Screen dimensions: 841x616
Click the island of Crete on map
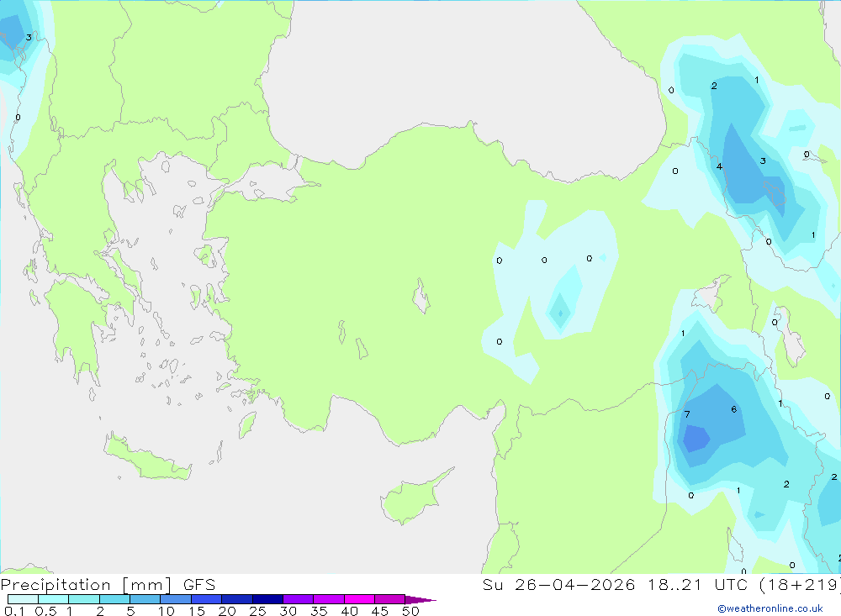click(x=146, y=458)
